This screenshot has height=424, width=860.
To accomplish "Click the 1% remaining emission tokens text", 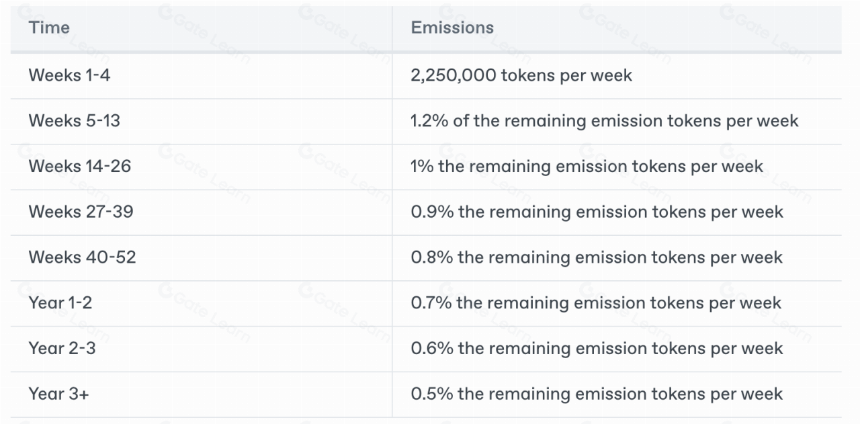I will tap(586, 166).
